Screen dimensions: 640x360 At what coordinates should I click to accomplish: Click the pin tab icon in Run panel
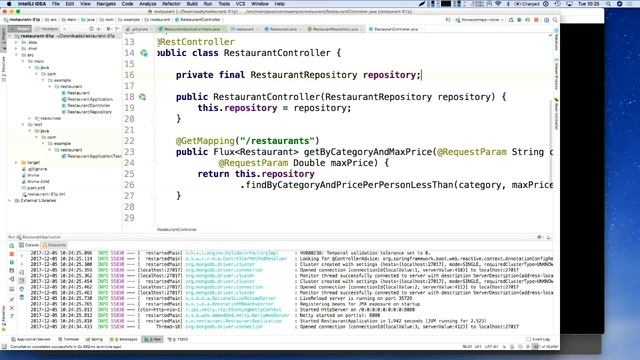tap(11, 299)
